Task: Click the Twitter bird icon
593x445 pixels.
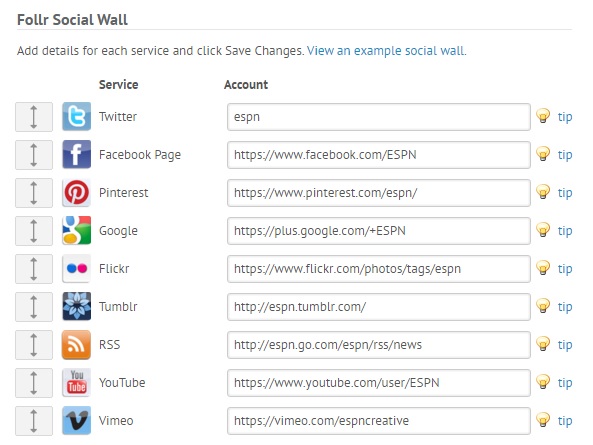Action: [76, 116]
